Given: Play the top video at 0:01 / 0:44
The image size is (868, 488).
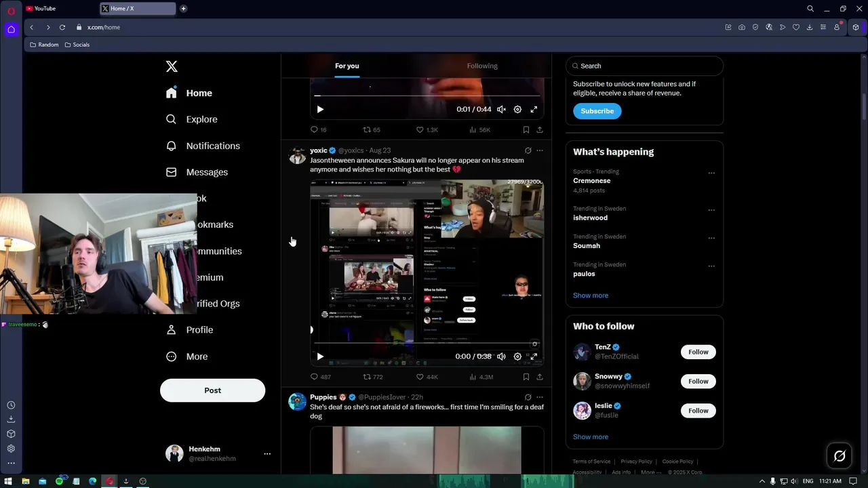Looking at the screenshot, I should tap(320, 110).
